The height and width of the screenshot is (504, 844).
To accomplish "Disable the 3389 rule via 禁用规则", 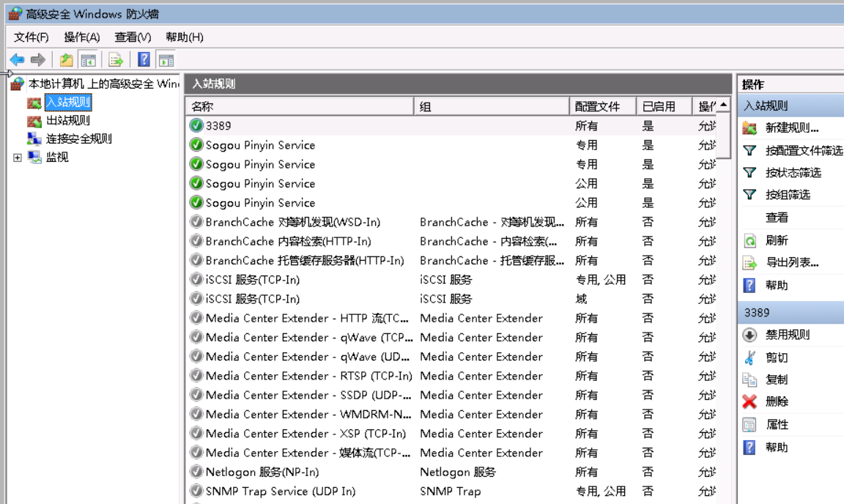I will click(787, 335).
